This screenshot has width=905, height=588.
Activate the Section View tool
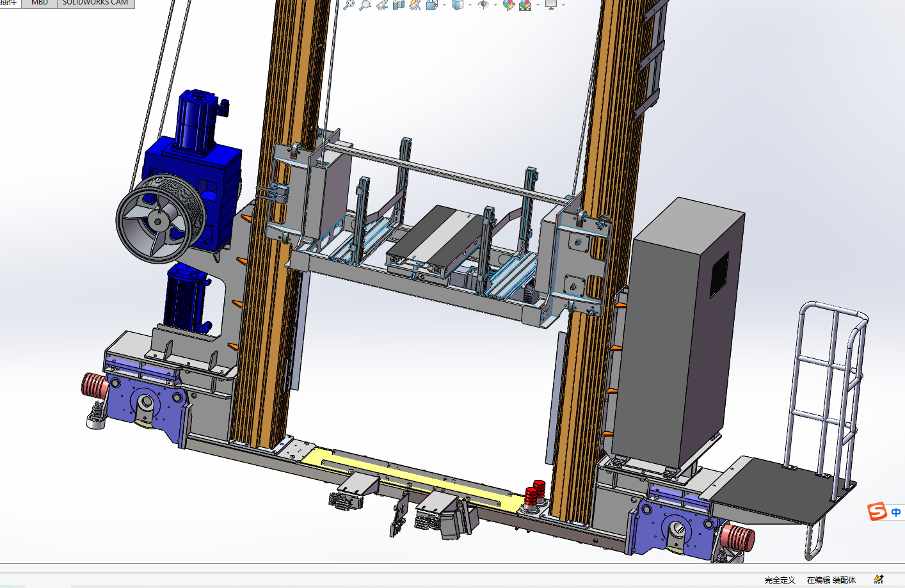[399, 4]
